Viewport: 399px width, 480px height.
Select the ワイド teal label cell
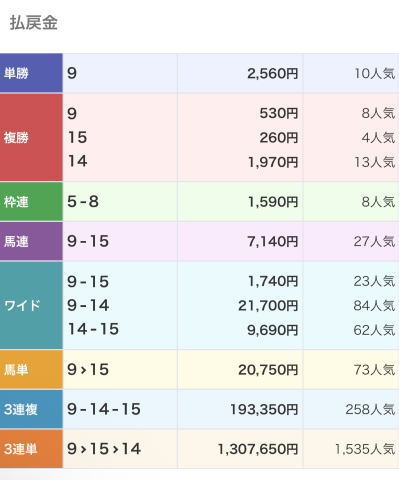tap(31, 305)
